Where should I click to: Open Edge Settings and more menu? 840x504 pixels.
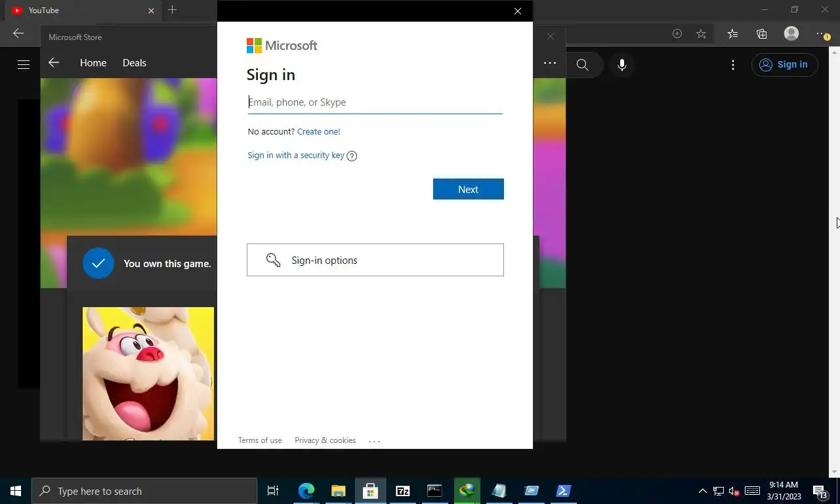(823, 33)
